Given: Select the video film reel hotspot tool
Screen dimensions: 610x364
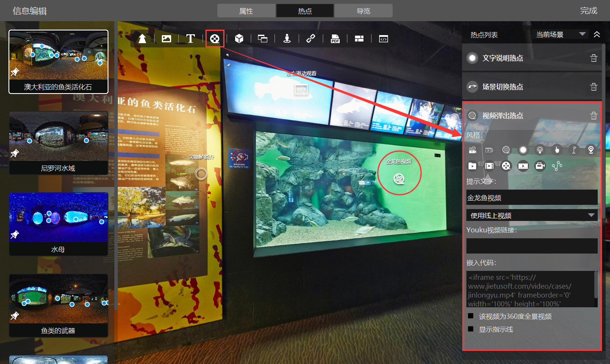Looking at the screenshot, I should tap(215, 39).
